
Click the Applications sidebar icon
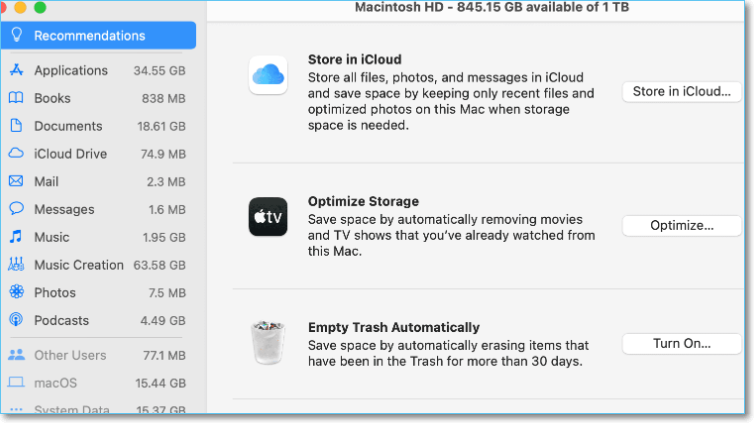tap(16, 71)
